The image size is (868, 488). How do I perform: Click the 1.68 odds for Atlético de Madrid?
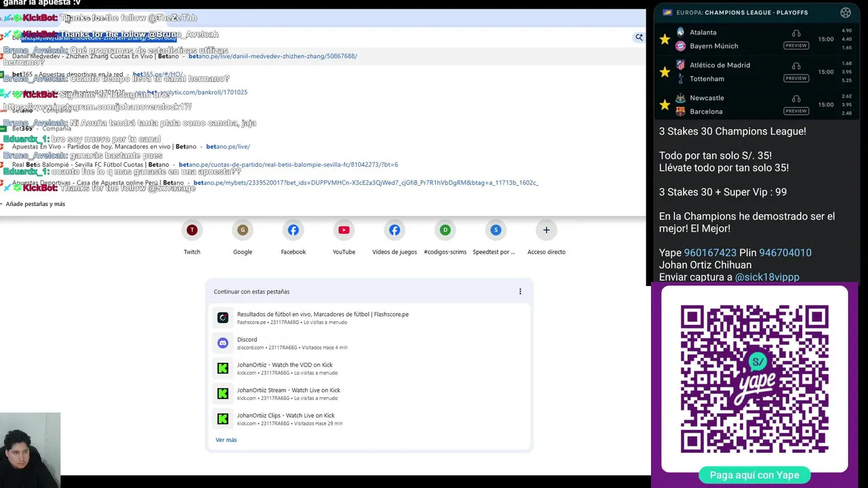tap(846, 64)
